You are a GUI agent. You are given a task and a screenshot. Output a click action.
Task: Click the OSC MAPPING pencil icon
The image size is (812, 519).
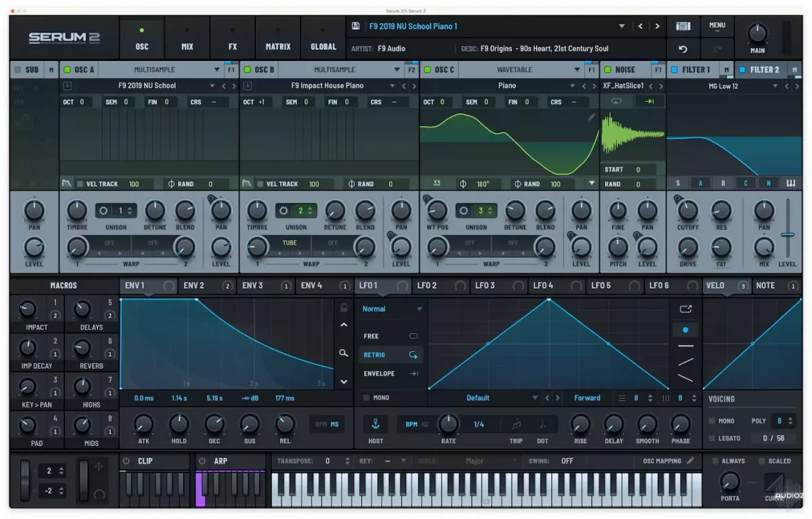coord(690,461)
